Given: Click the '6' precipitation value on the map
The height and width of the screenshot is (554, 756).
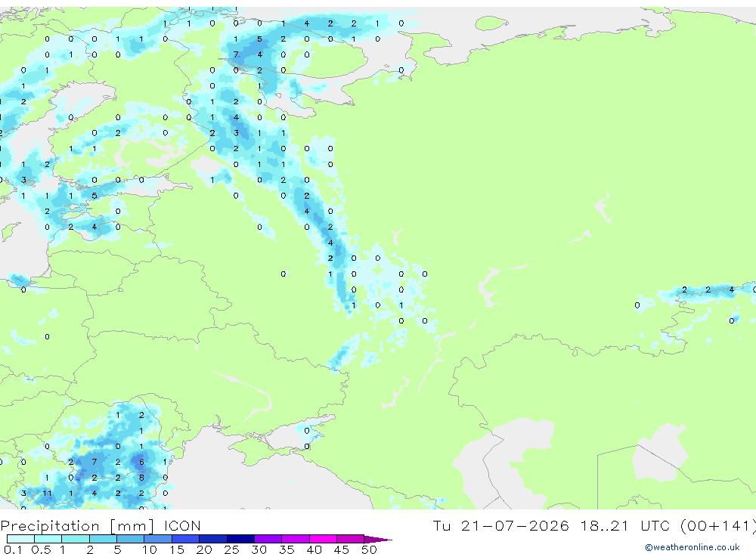Looking at the screenshot, I should point(141,462).
